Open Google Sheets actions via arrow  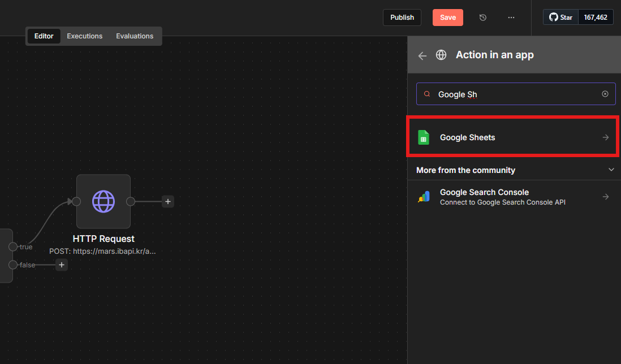605,137
